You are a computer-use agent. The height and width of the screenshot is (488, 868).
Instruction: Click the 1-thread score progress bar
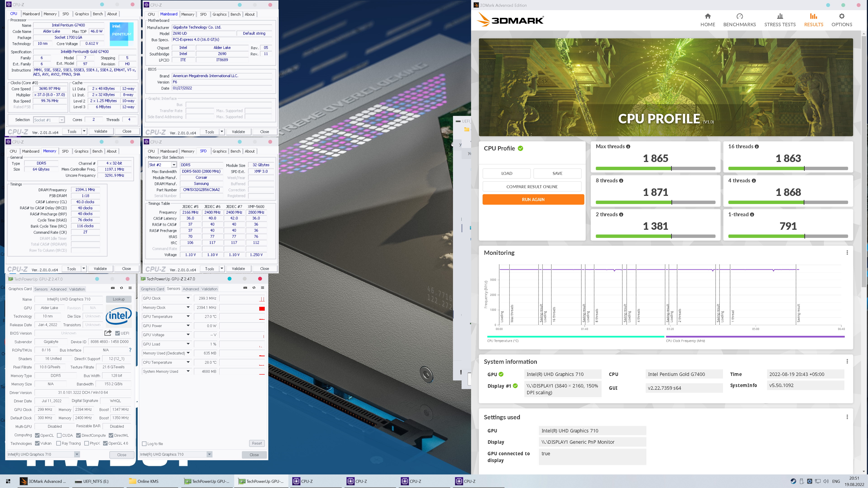tap(788, 236)
